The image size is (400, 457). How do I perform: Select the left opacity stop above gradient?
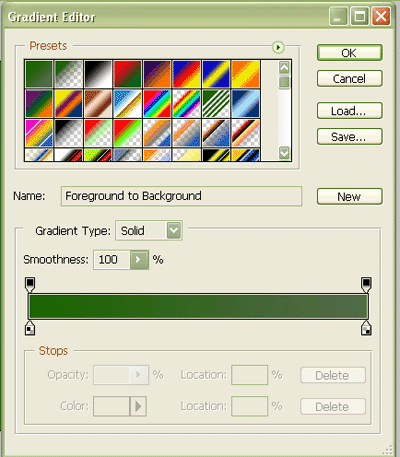pyautogui.click(x=30, y=284)
